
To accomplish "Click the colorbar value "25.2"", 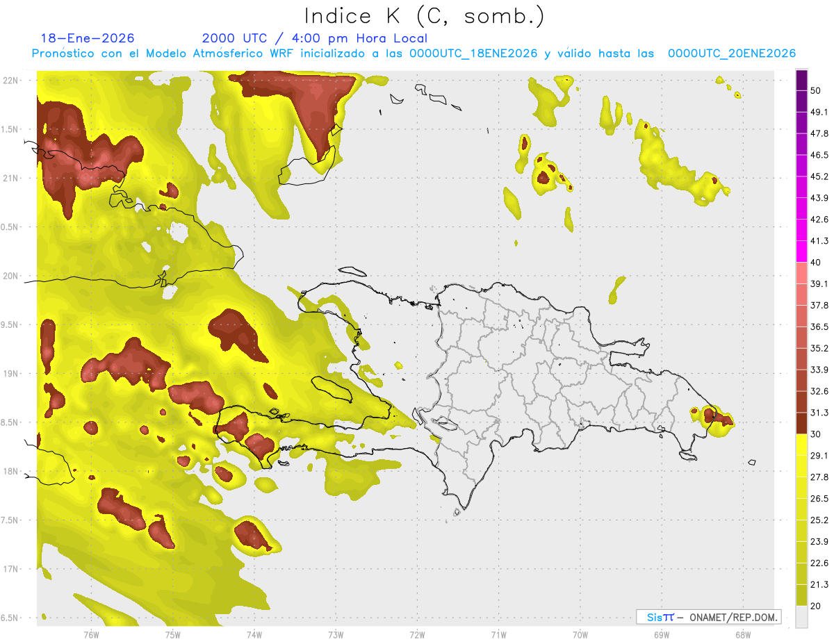I will [819, 520].
